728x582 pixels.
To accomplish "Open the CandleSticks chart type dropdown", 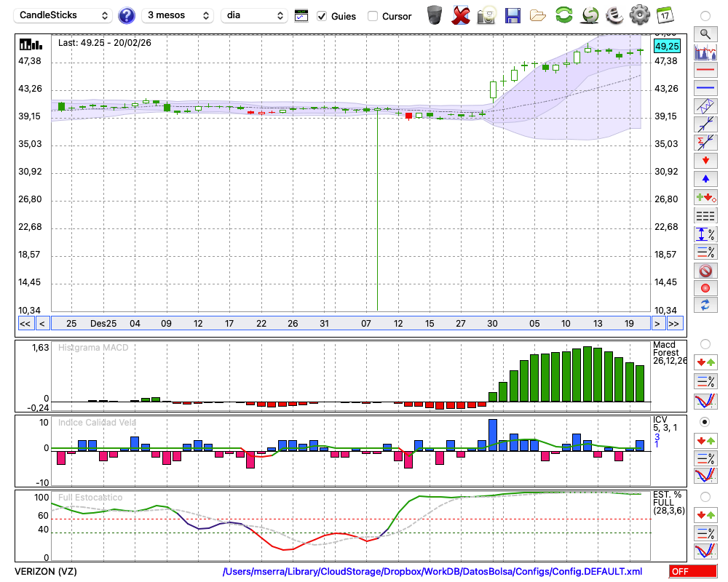I will point(63,15).
